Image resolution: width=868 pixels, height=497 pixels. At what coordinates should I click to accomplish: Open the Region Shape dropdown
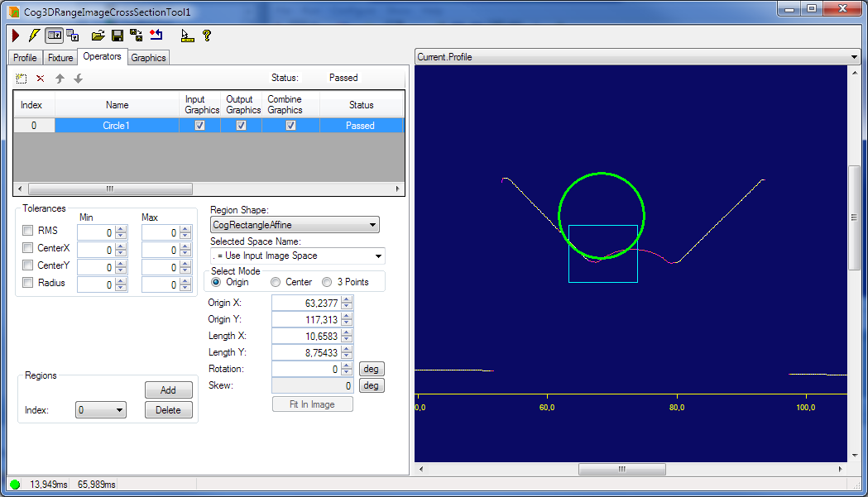pos(372,224)
